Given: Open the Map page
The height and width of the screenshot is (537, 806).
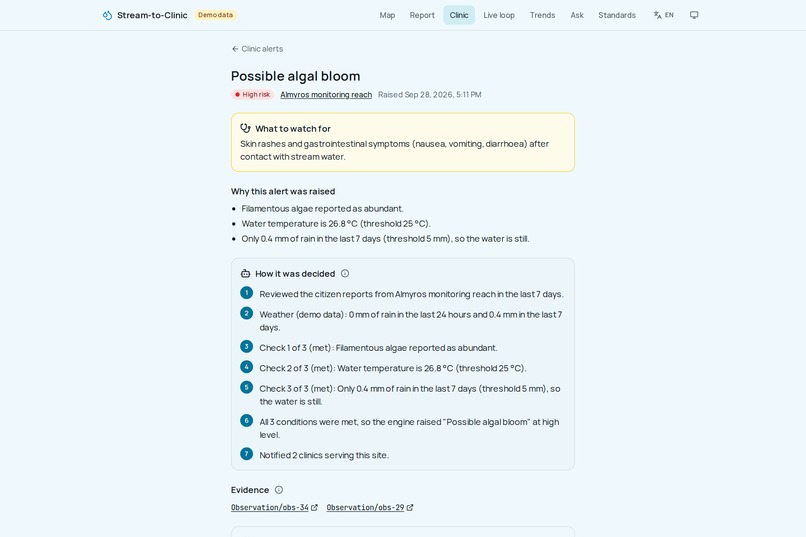Looking at the screenshot, I should 387,15.
